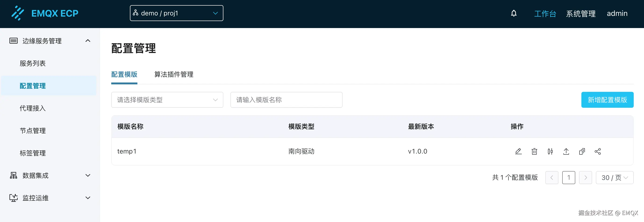Open the demo / proj1 project selector
The image size is (644, 222).
176,13
